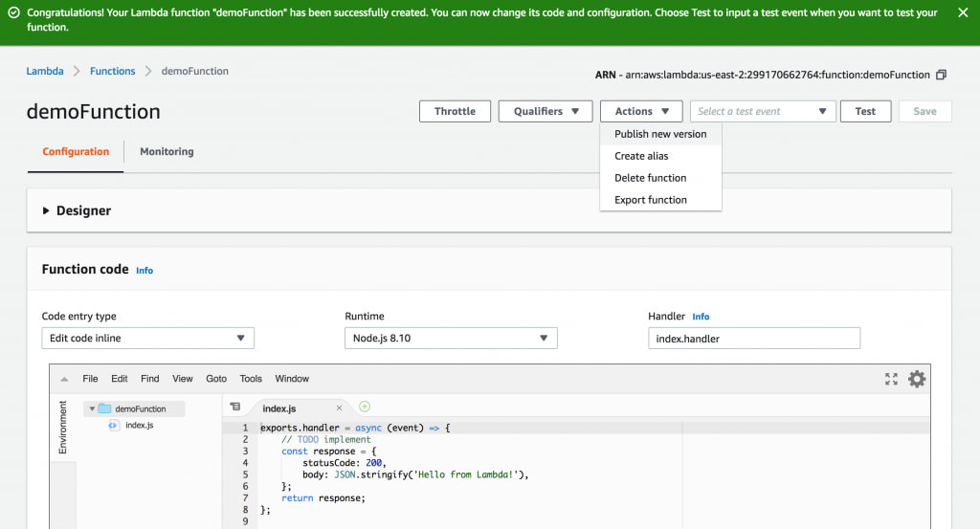980x529 pixels.
Task: Click the Throttle button
Action: [x=455, y=111]
